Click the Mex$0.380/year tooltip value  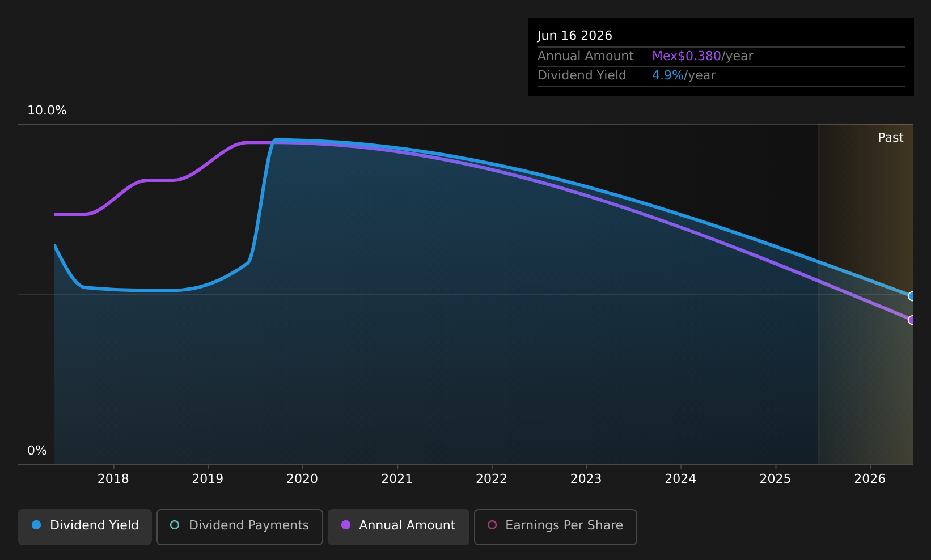pos(703,56)
